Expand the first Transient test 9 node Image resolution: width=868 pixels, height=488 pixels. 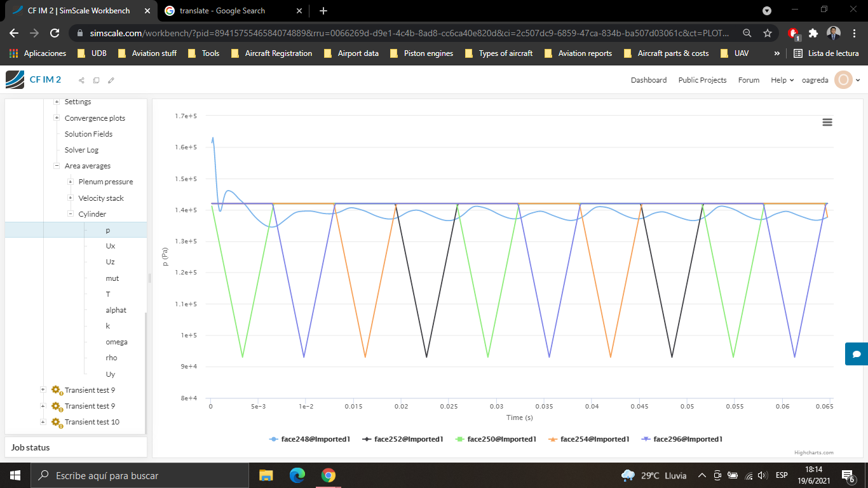pos(43,390)
